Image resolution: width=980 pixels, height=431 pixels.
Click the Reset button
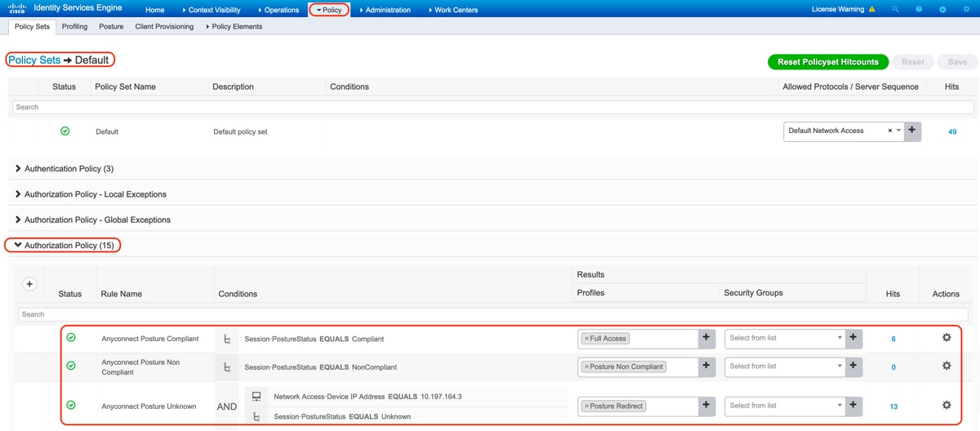(x=913, y=62)
